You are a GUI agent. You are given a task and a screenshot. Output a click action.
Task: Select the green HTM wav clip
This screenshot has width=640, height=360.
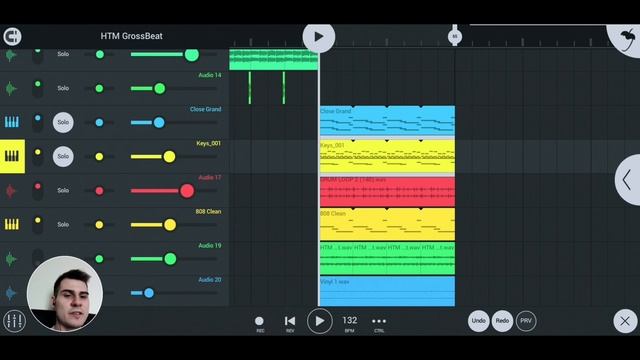tap(387, 259)
